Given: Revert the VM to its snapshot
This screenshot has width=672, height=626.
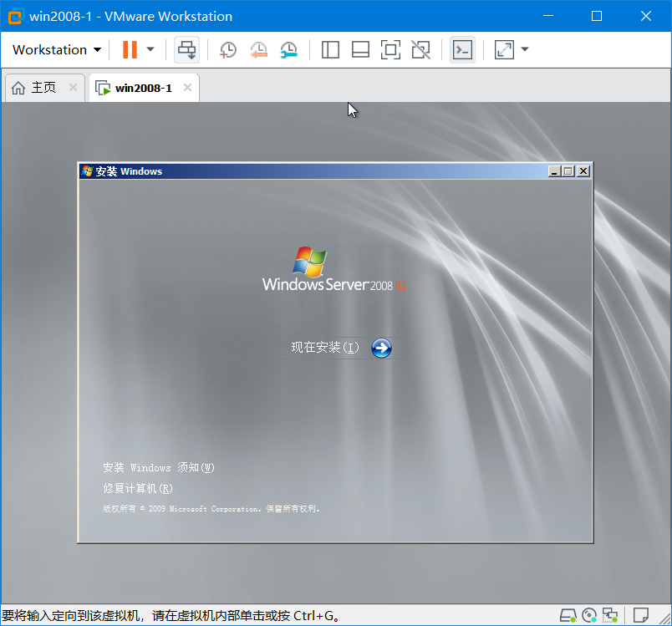Looking at the screenshot, I should coord(258,50).
